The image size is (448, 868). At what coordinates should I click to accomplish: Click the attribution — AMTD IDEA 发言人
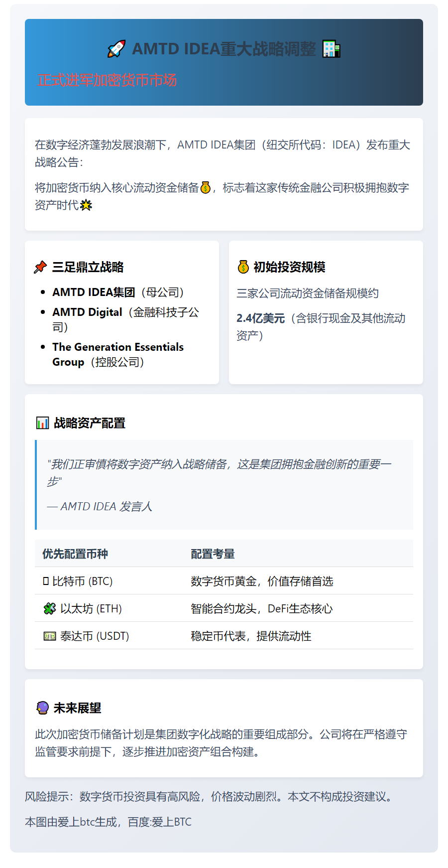100,507
